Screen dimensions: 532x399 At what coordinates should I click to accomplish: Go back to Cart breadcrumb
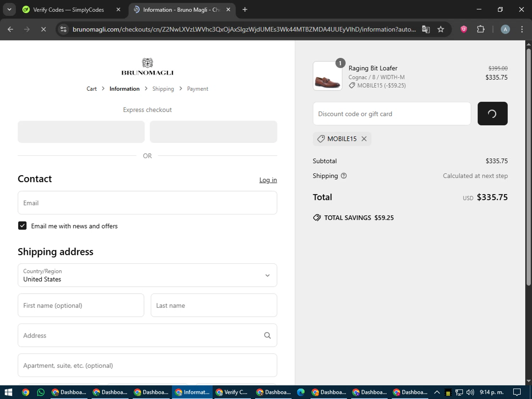click(92, 89)
